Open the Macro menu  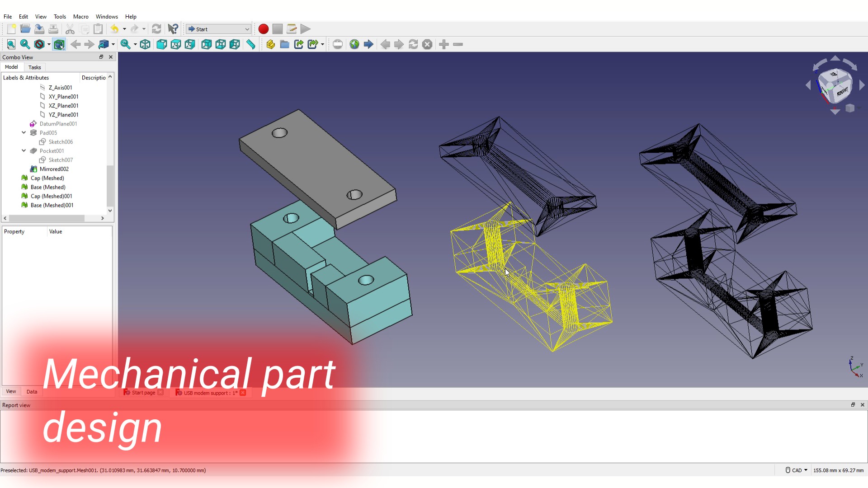81,17
